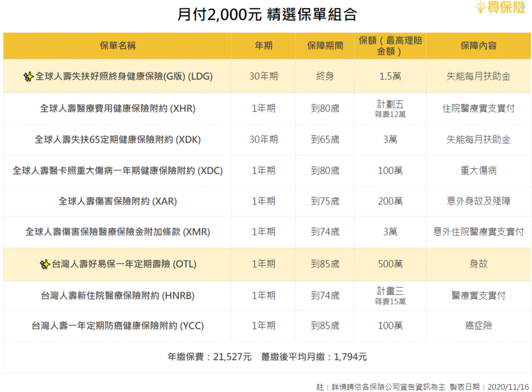Click the 計劃五 雜費12萬 cell
Image resolution: width=532 pixels, height=392 pixels.
[390, 109]
